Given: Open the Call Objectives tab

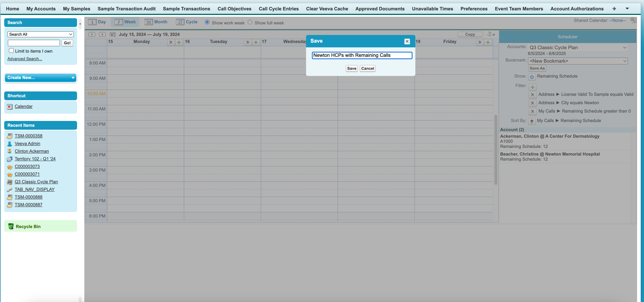Looking at the screenshot, I should click(x=234, y=9).
